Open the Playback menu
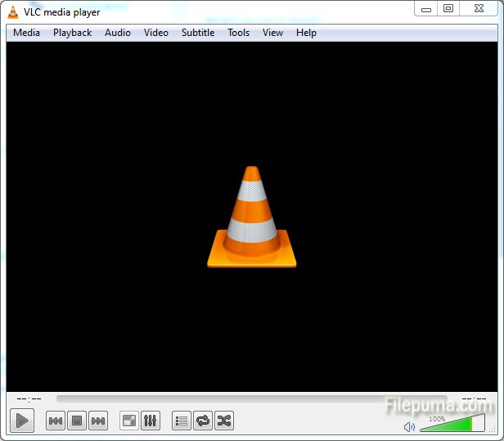Image resolution: width=504 pixels, height=441 pixels. [72, 33]
